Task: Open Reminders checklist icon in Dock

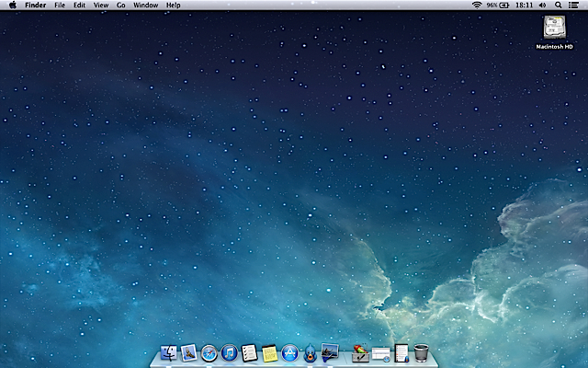Action: (249, 353)
